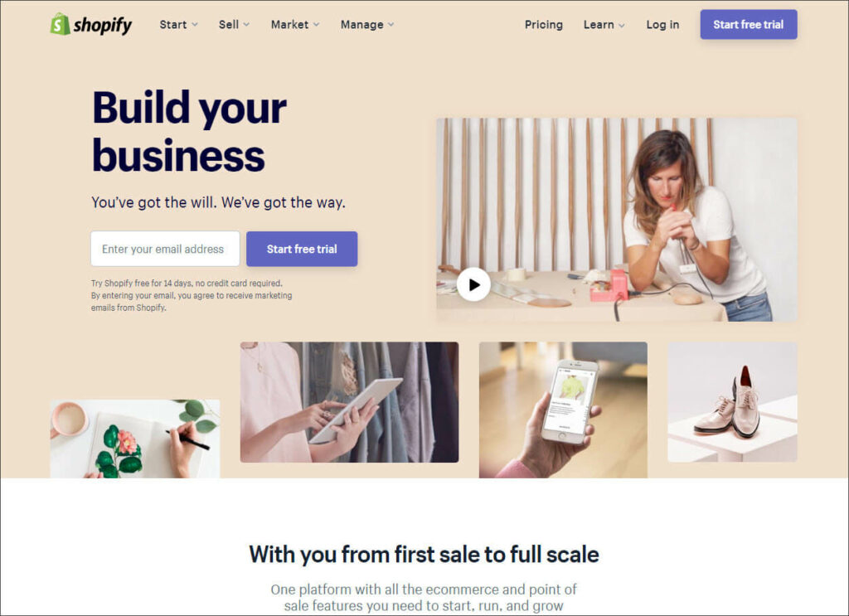Click Start free trial beside email field

click(302, 249)
